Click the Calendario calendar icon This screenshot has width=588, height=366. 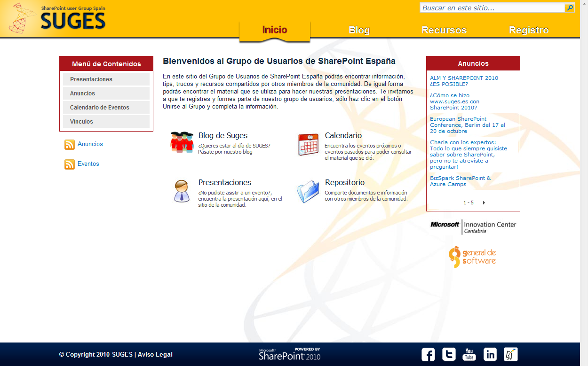click(308, 144)
